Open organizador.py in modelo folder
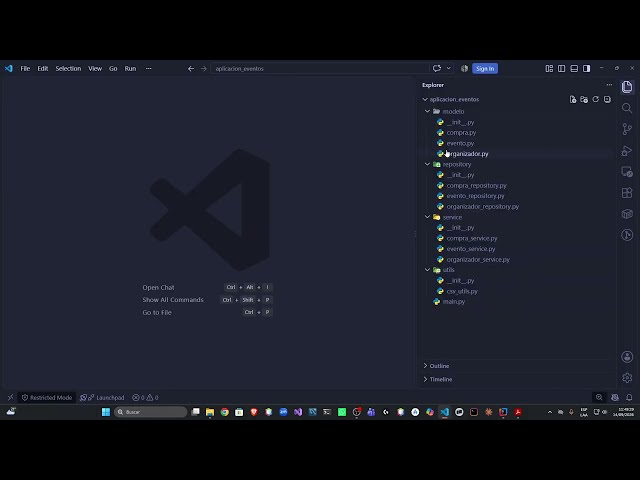This screenshot has height=480, width=640. click(467, 154)
